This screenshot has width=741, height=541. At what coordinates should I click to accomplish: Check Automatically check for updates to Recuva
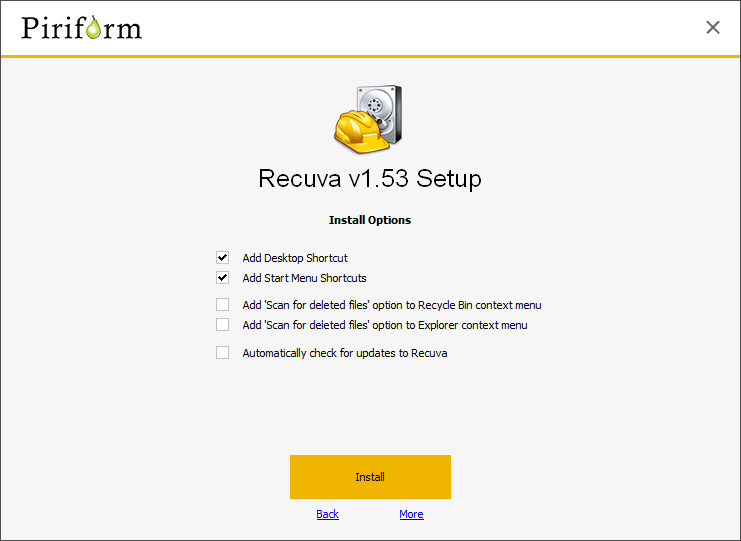point(223,352)
